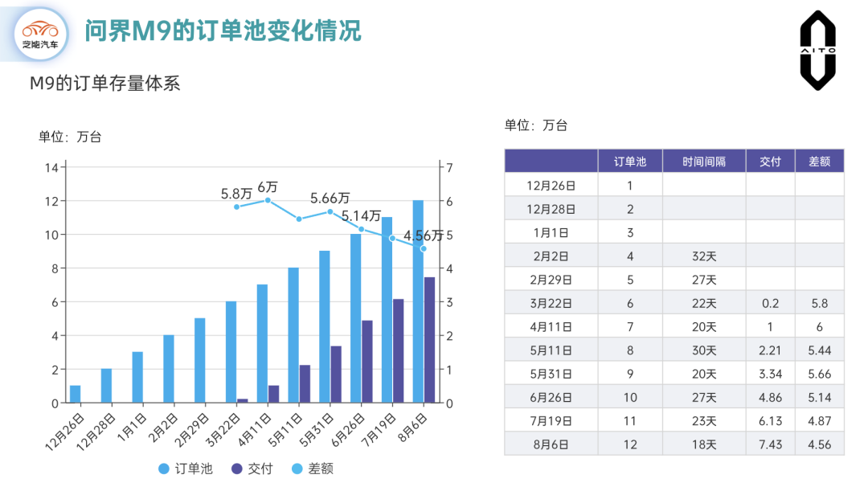The width and height of the screenshot is (868, 487).
Task: Click the 23天 interval cell
Action: click(x=703, y=420)
